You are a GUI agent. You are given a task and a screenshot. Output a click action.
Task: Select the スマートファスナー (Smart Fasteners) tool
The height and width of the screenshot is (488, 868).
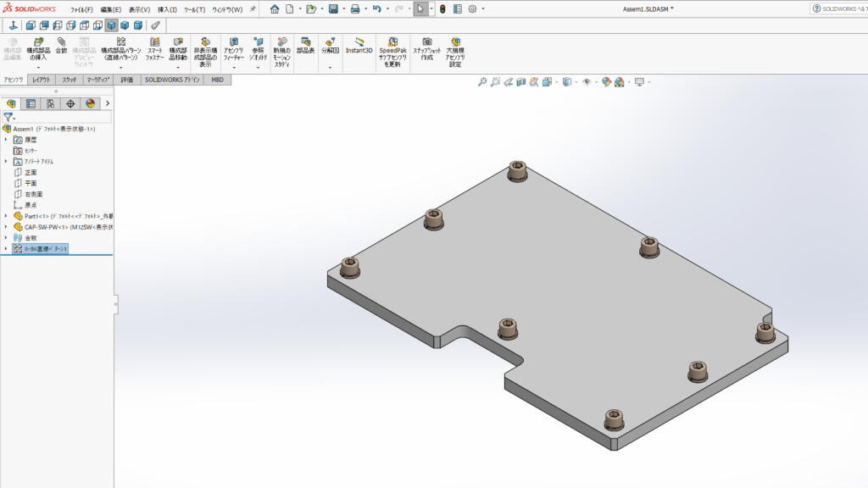pos(154,47)
